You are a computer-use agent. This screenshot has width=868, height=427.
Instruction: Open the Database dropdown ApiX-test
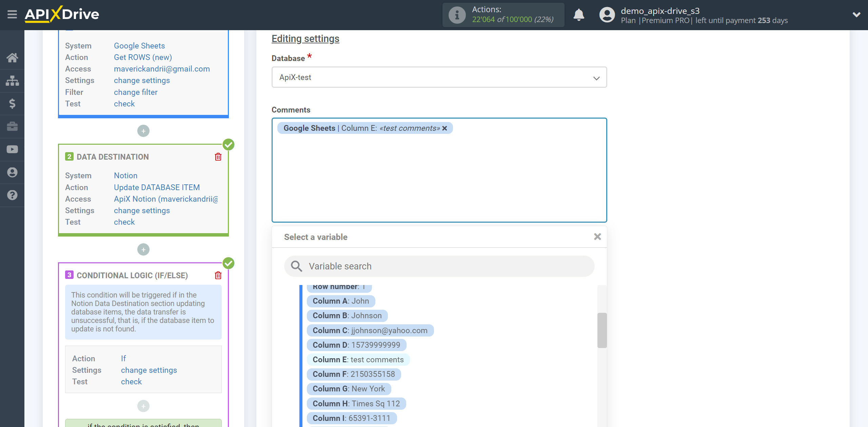coord(439,77)
